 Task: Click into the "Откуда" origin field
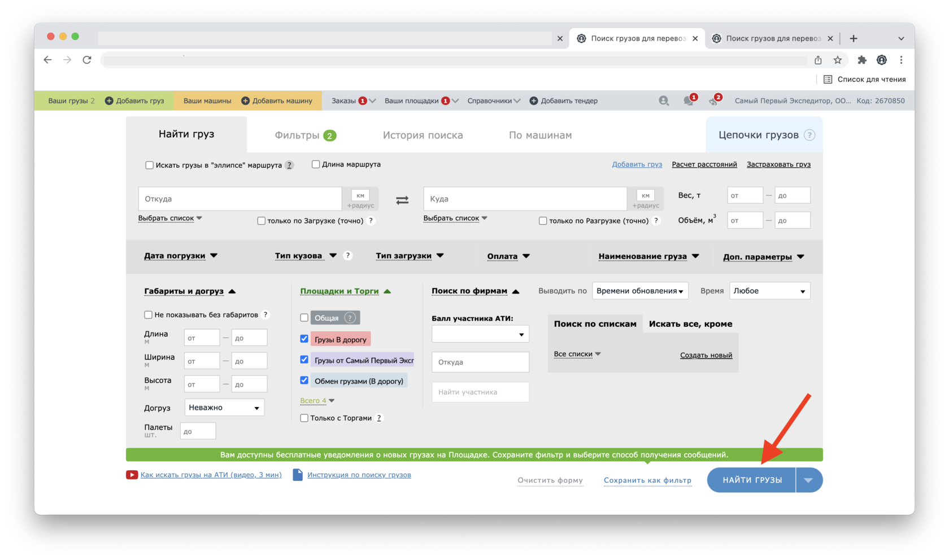coord(240,199)
